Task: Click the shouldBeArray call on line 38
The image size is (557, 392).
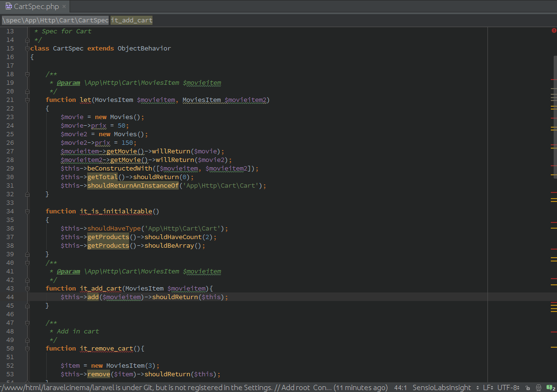Action: coord(169,245)
